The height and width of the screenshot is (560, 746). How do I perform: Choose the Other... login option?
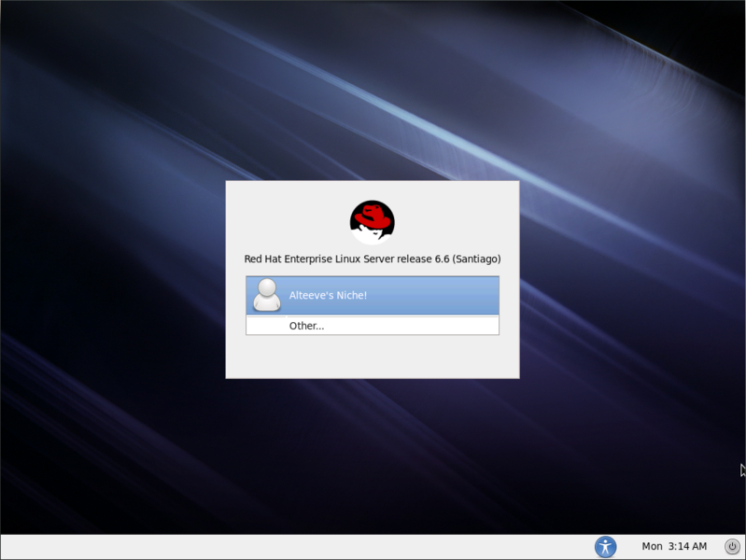point(306,326)
